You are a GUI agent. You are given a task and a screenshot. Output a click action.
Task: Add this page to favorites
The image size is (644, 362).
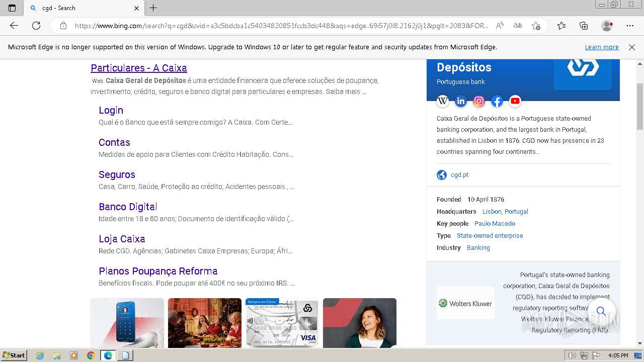[x=536, y=26]
